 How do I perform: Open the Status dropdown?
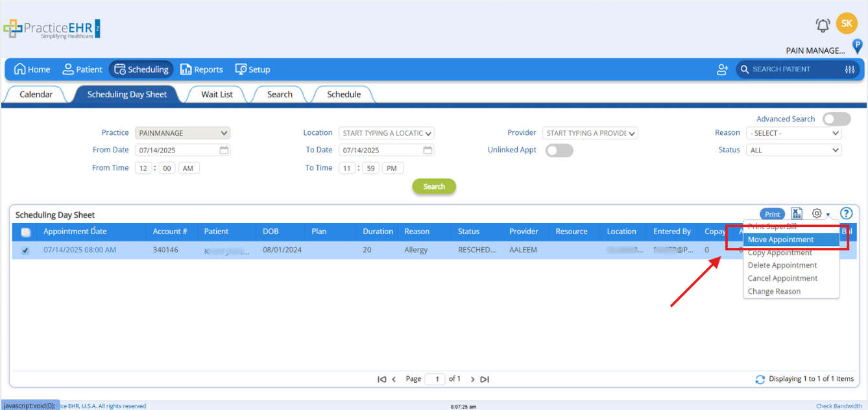tap(794, 150)
